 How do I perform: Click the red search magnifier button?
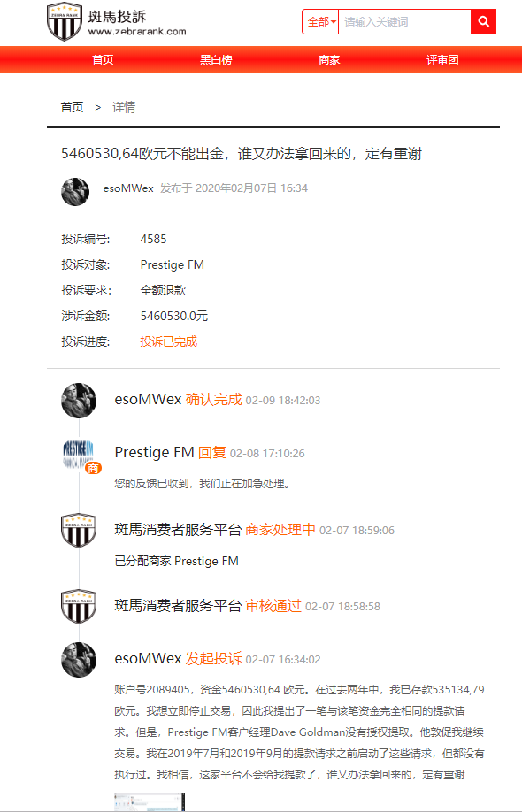pyautogui.click(x=484, y=22)
